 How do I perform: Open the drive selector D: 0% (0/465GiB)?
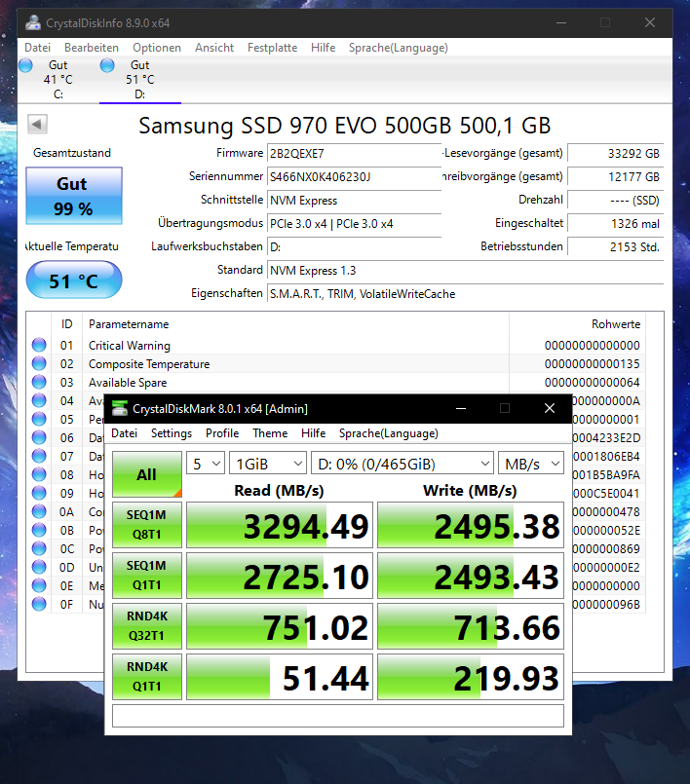[402, 464]
